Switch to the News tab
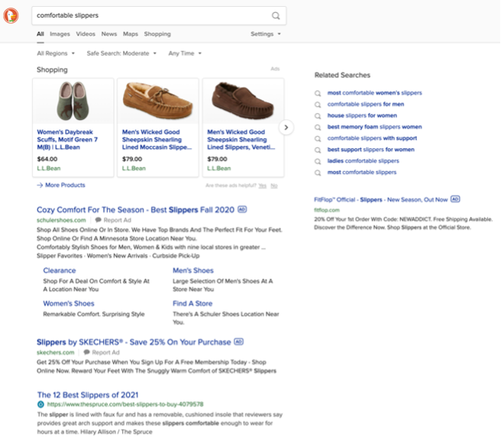This screenshot has height=445, width=504. point(109,34)
